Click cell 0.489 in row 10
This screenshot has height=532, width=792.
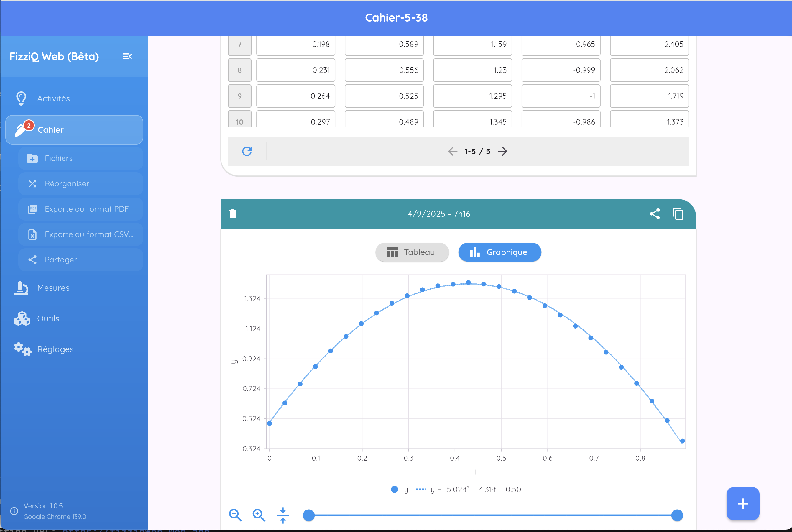[384, 119]
